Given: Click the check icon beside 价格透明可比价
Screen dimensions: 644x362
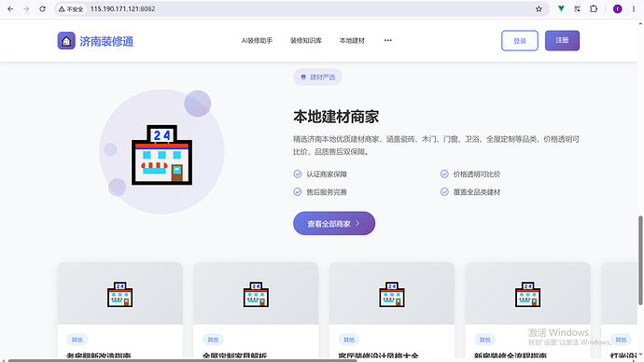Looking at the screenshot, I should [444, 174].
